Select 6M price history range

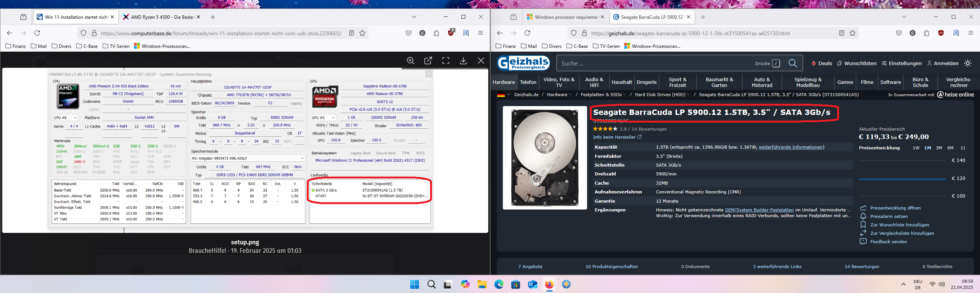pyautogui.click(x=950, y=148)
